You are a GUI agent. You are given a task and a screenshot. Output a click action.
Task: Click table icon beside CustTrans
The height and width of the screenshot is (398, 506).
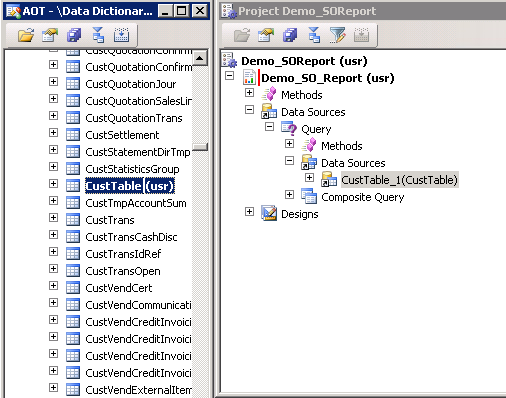(x=73, y=220)
